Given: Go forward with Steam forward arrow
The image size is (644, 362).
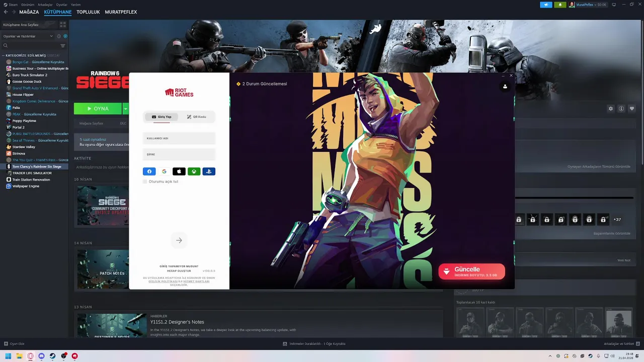Looking at the screenshot, I should (13, 12).
